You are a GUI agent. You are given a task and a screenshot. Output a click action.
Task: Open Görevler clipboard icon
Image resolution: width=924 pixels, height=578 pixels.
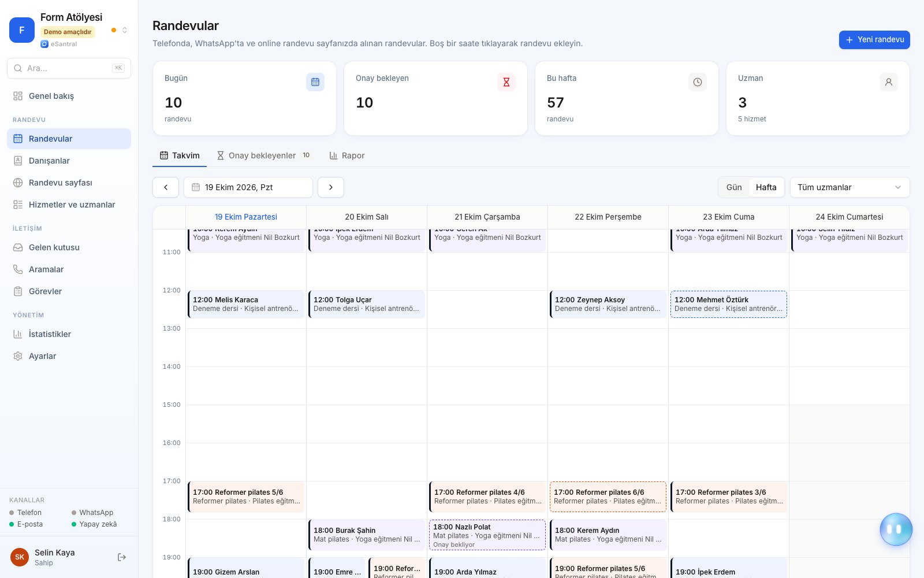pyautogui.click(x=18, y=291)
